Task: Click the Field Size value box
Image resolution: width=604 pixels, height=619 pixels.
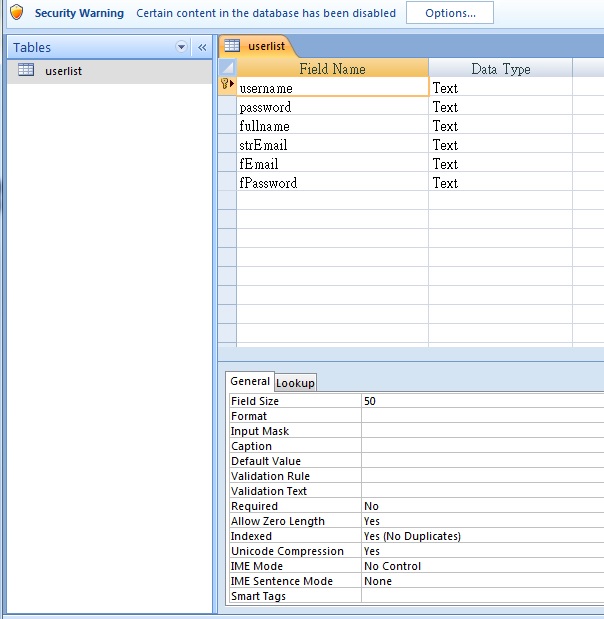Action: click(482, 401)
